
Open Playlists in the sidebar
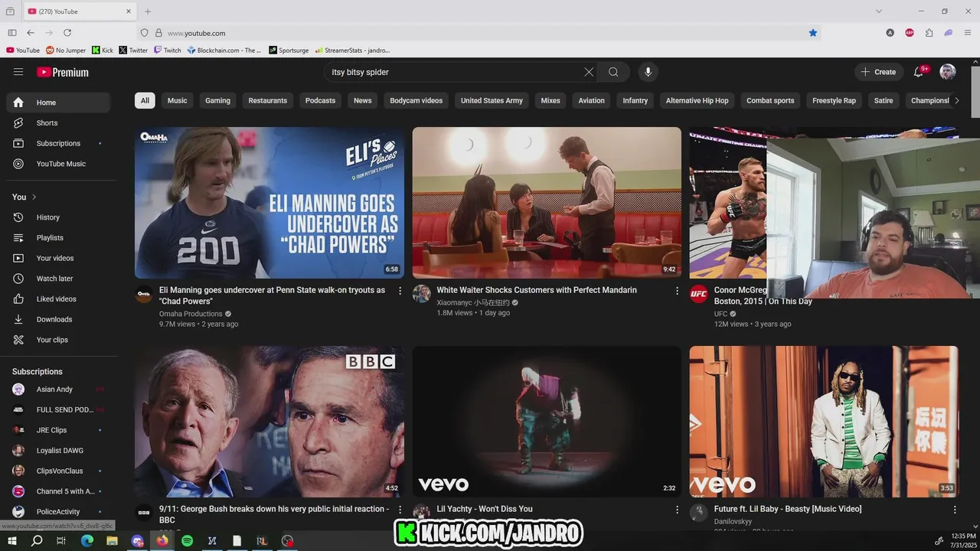tap(58, 238)
